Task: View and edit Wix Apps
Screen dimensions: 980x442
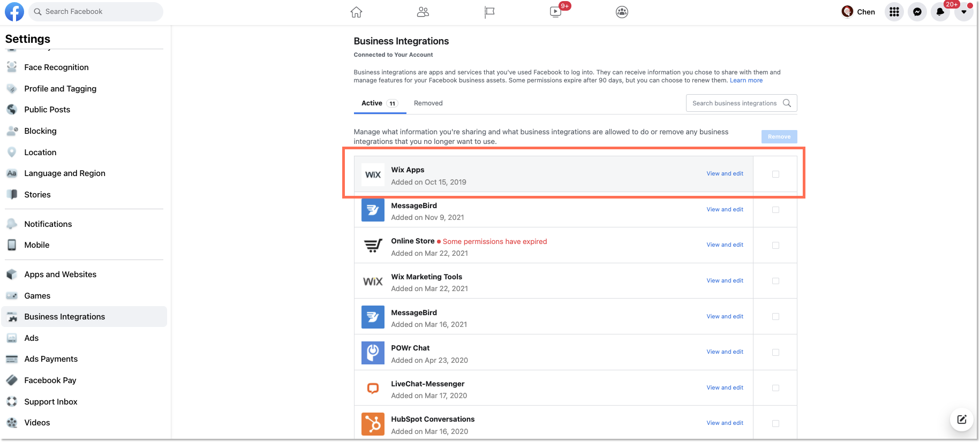Action: coord(725,173)
